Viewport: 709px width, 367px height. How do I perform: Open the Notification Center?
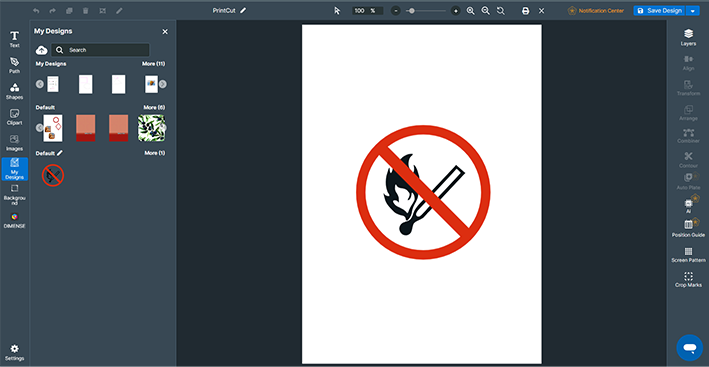[x=596, y=11]
